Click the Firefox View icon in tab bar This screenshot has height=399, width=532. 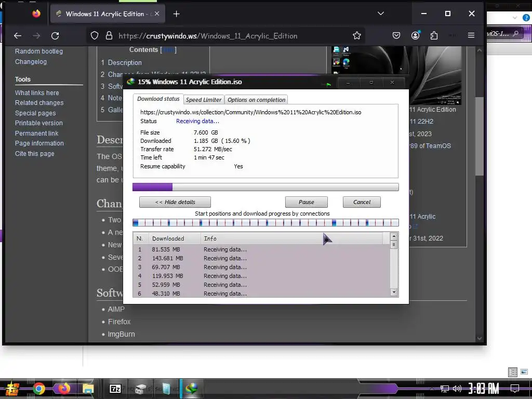pos(36,14)
